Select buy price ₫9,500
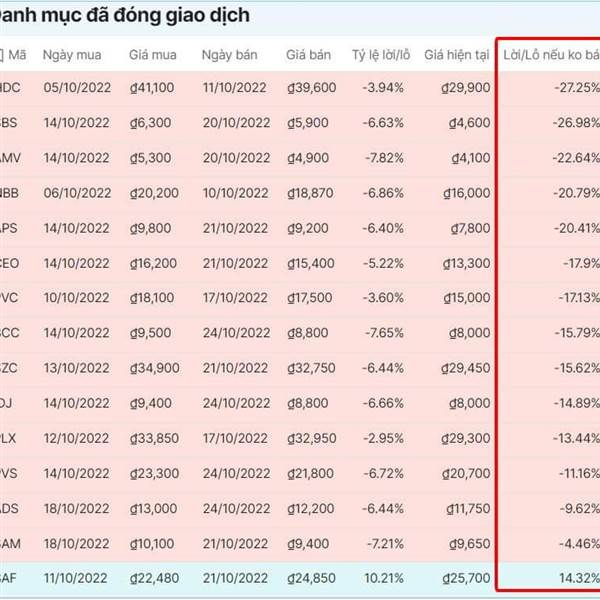 150,333
